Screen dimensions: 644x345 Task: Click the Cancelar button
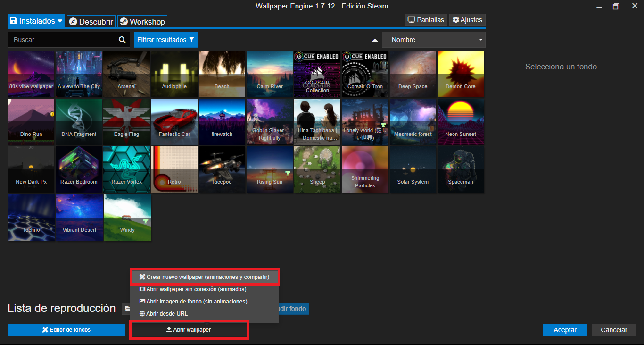[x=614, y=330]
